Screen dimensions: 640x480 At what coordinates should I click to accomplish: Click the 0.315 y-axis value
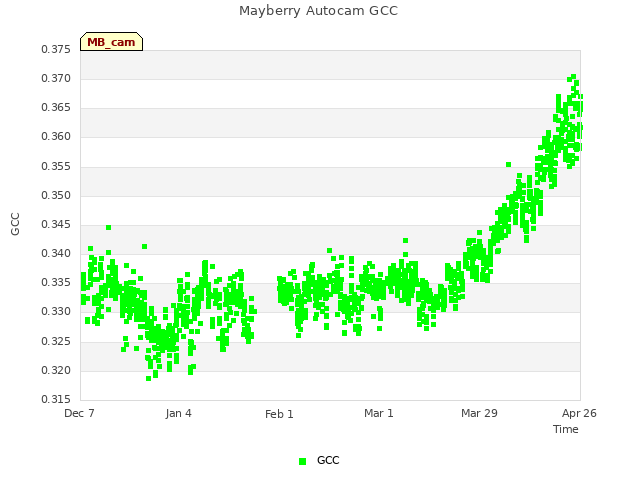(x=56, y=399)
